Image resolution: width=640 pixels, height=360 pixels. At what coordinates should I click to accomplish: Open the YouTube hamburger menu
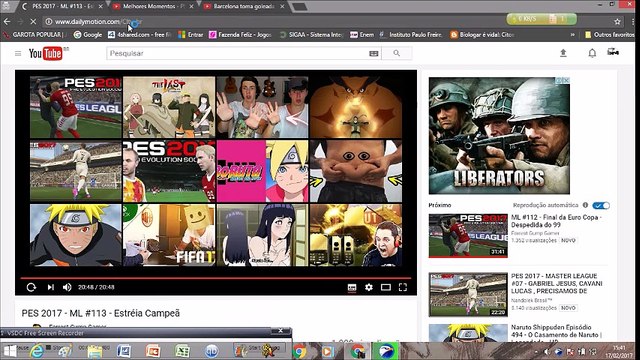18,53
